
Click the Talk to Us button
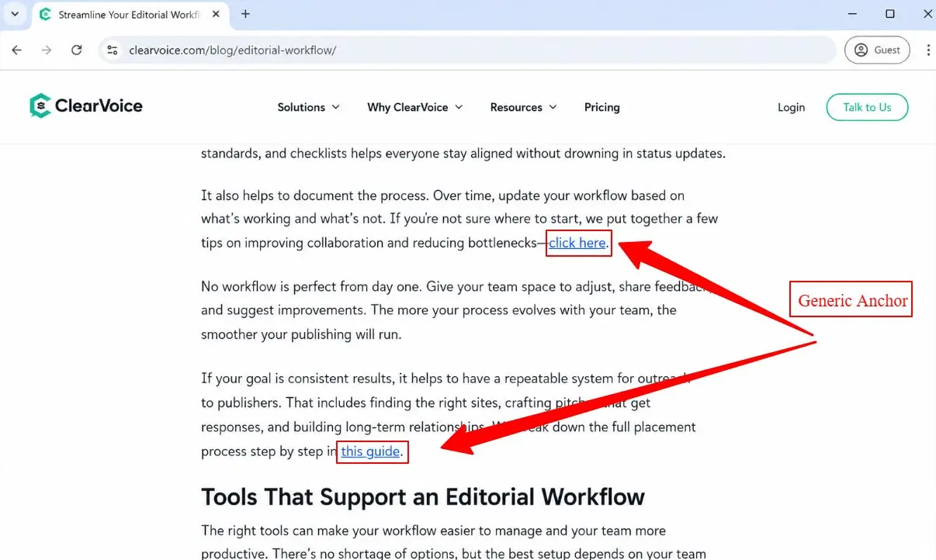(867, 107)
